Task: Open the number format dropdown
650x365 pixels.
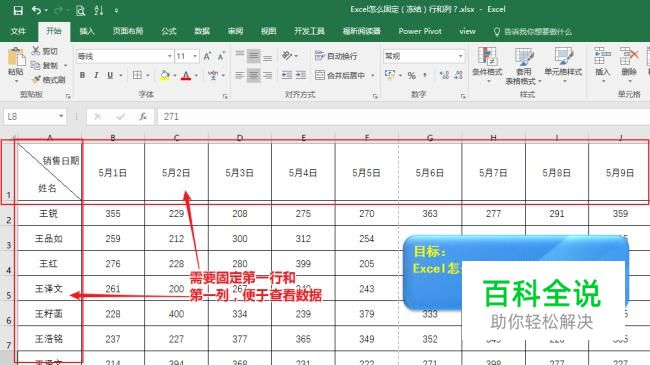Action: [461, 56]
